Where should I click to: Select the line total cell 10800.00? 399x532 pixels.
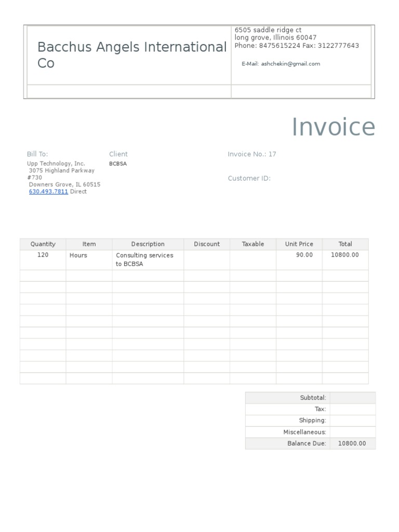(x=345, y=260)
